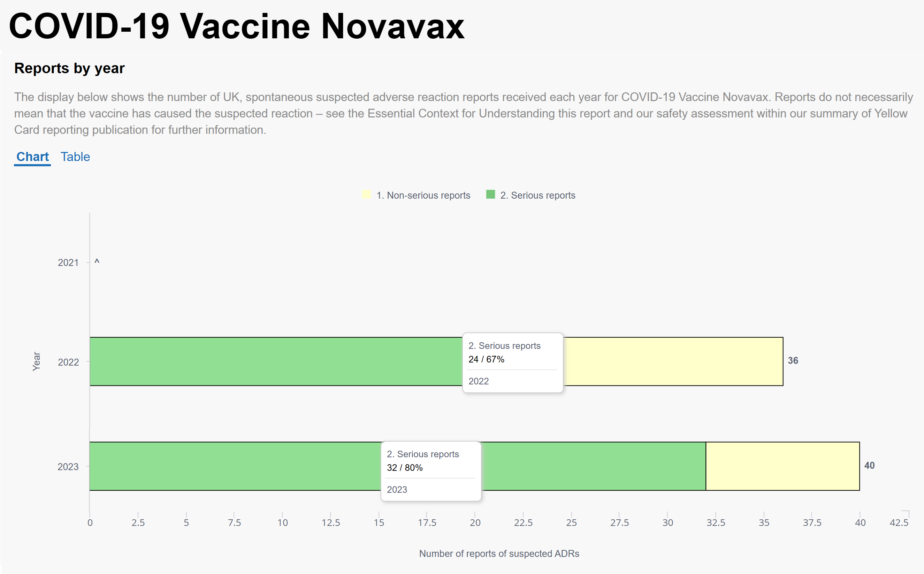Click the '1. Non-serious reports' legend label
Screen dimensions: 924x574
pyautogui.click(x=423, y=195)
